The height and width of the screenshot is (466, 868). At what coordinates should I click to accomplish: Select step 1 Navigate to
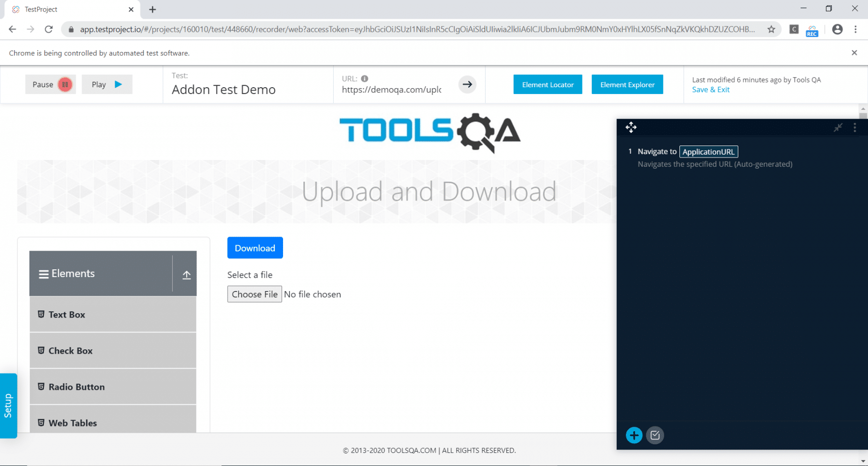[657, 151]
